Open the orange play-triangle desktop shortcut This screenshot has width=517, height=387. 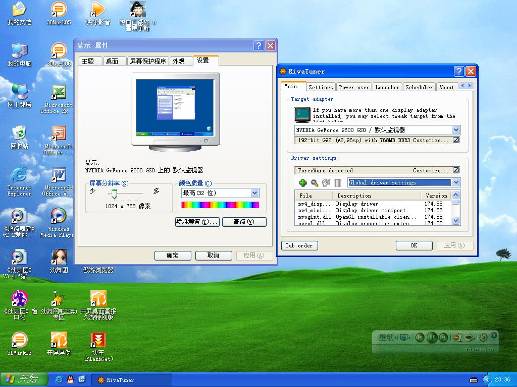coord(97,13)
